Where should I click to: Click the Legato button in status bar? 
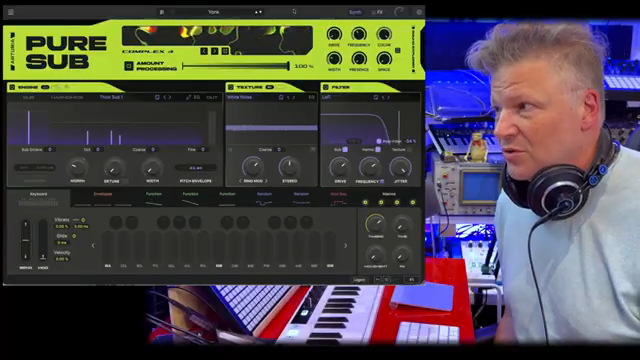click(x=359, y=280)
